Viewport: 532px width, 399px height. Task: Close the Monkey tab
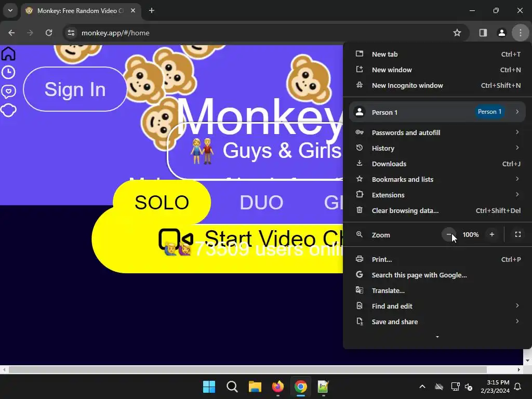133,10
